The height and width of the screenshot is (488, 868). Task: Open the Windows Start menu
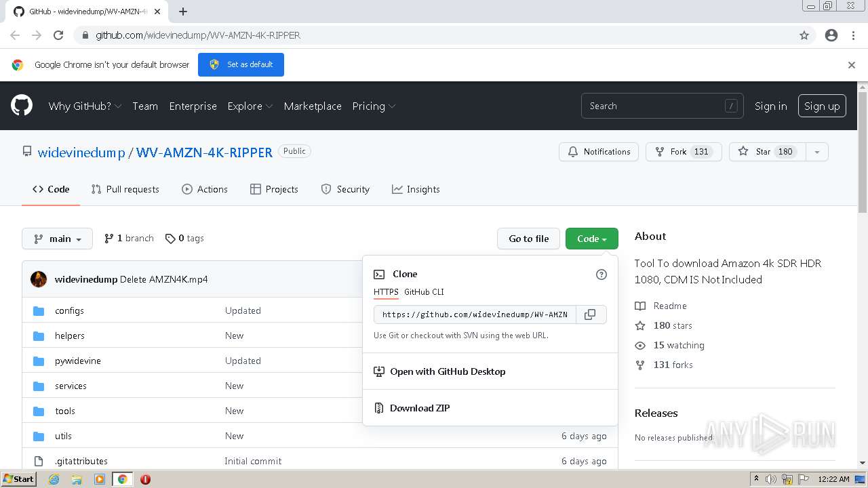[x=19, y=479]
